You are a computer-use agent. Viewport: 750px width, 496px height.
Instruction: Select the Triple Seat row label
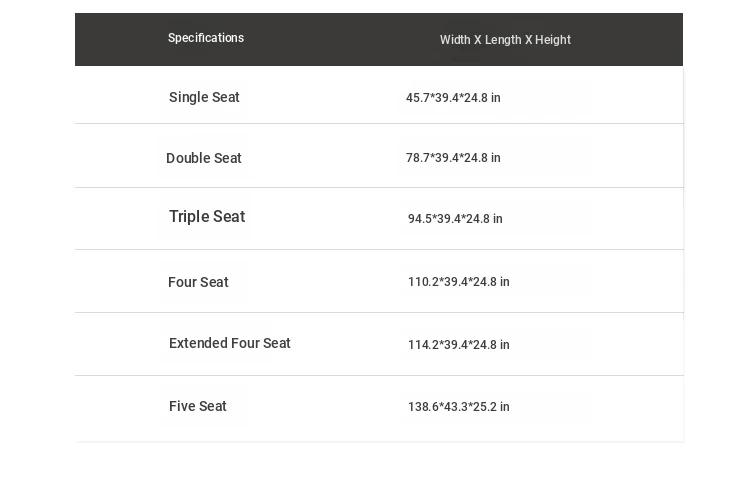click(207, 217)
